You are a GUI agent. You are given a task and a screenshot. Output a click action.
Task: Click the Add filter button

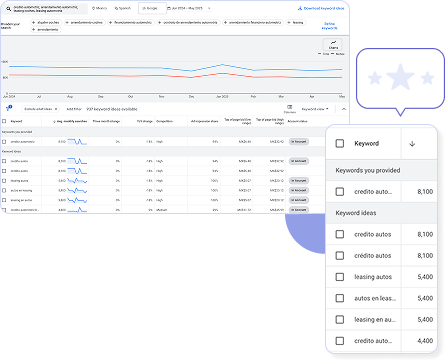[74, 109]
